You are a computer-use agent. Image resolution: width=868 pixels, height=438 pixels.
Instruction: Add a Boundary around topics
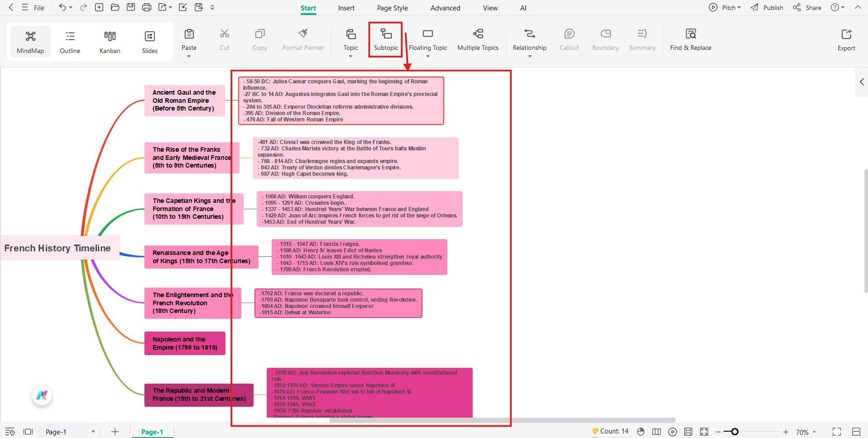click(x=605, y=40)
